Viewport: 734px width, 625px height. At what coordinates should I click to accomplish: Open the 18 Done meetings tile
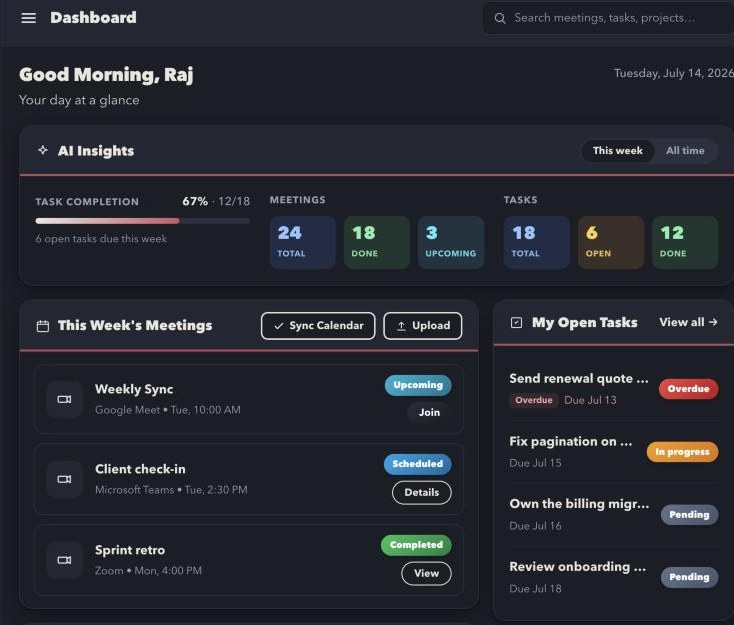pyautogui.click(x=377, y=243)
